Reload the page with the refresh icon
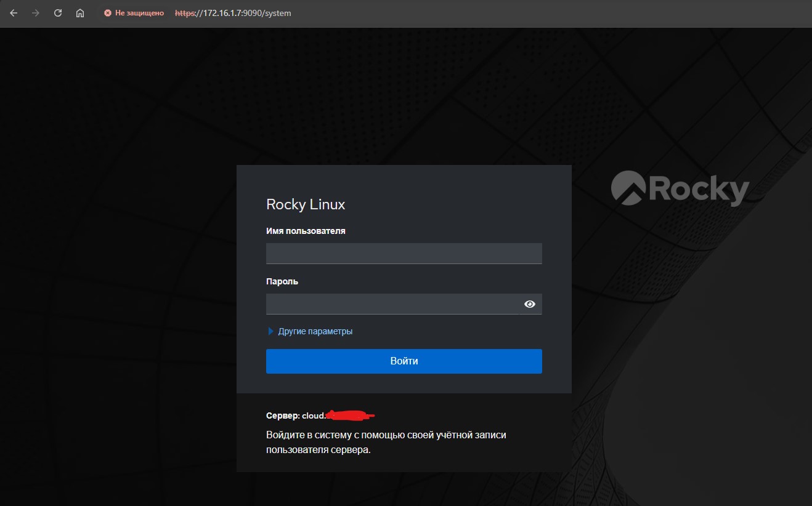This screenshot has width=812, height=506. click(58, 13)
